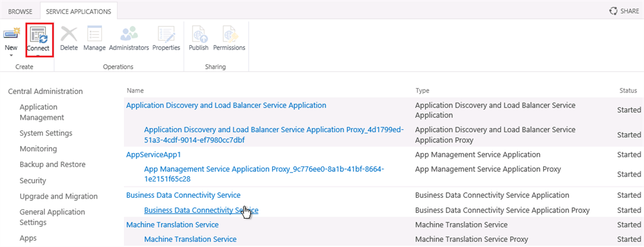Open Backup and Restore navigation link
644x247 pixels.
click(x=53, y=164)
